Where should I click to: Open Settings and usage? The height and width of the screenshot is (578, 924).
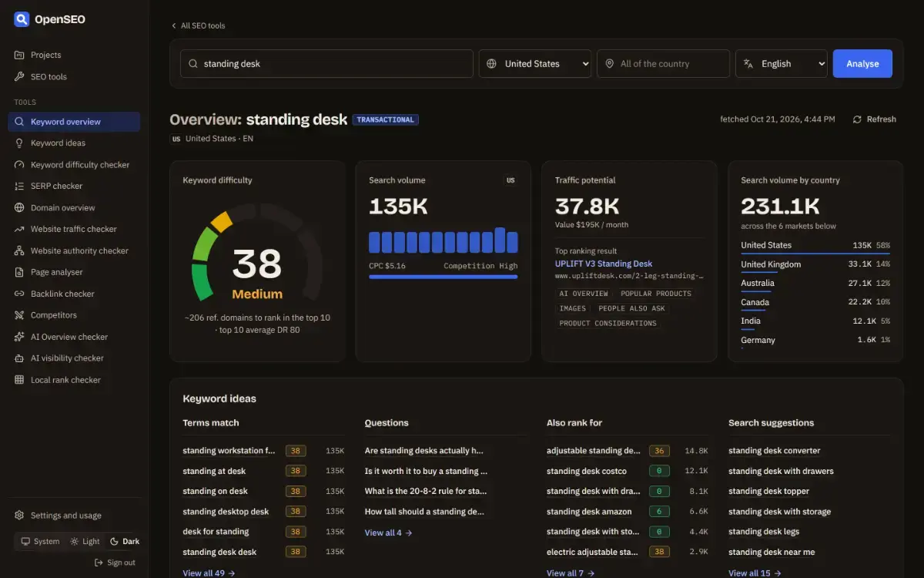pos(74,516)
